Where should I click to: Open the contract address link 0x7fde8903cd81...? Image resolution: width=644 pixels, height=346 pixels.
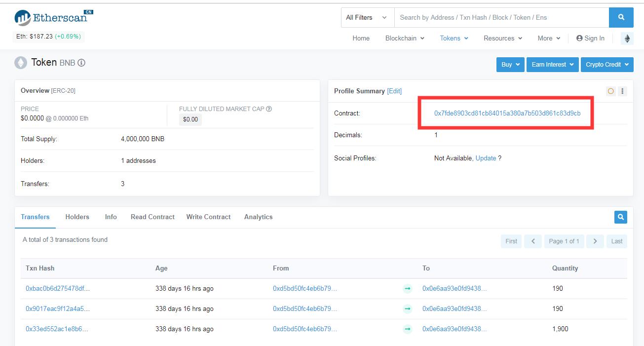[x=507, y=113]
